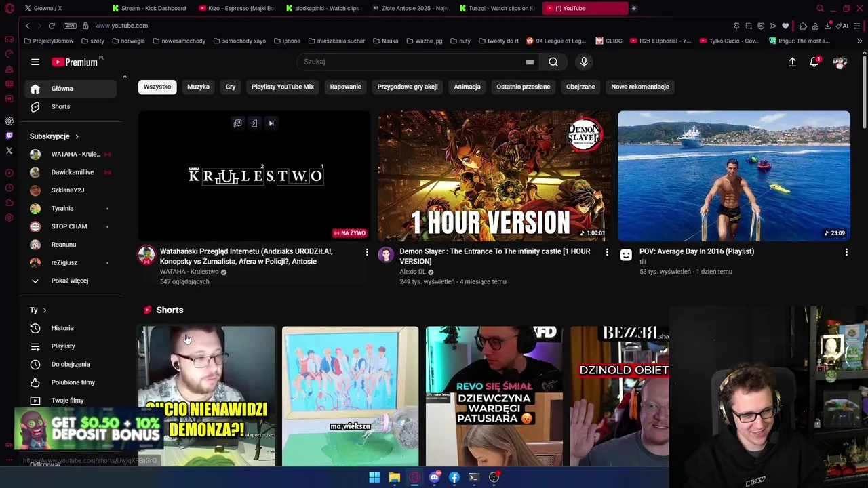Open a new browser tab
This screenshot has height=488, width=868.
pyautogui.click(x=634, y=8)
